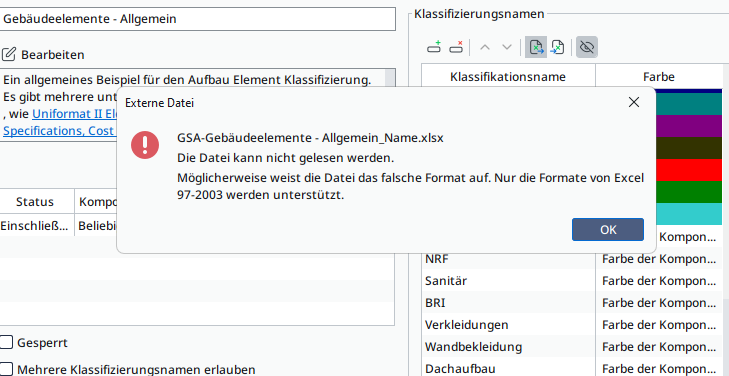Click 'Die Datei kann nicht gelesen werden.' text
The height and width of the screenshot is (376, 729).
(x=285, y=158)
